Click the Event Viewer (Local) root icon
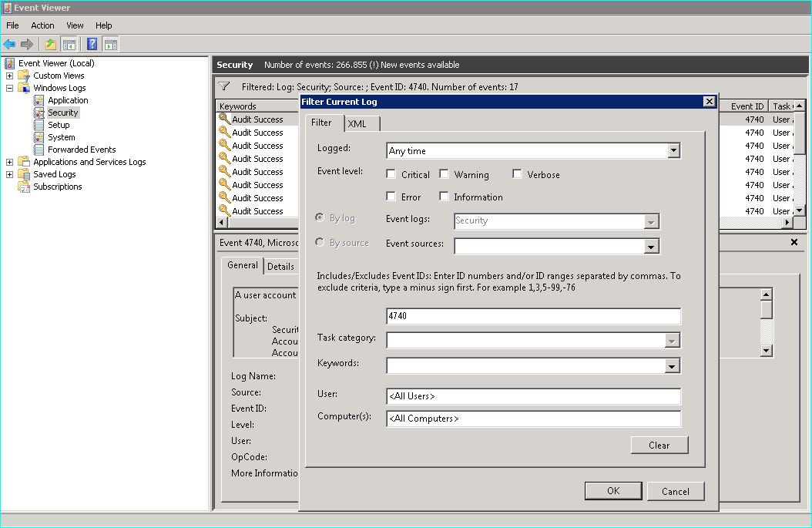This screenshot has height=528, width=812. pyautogui.click(x=9, y=63)
